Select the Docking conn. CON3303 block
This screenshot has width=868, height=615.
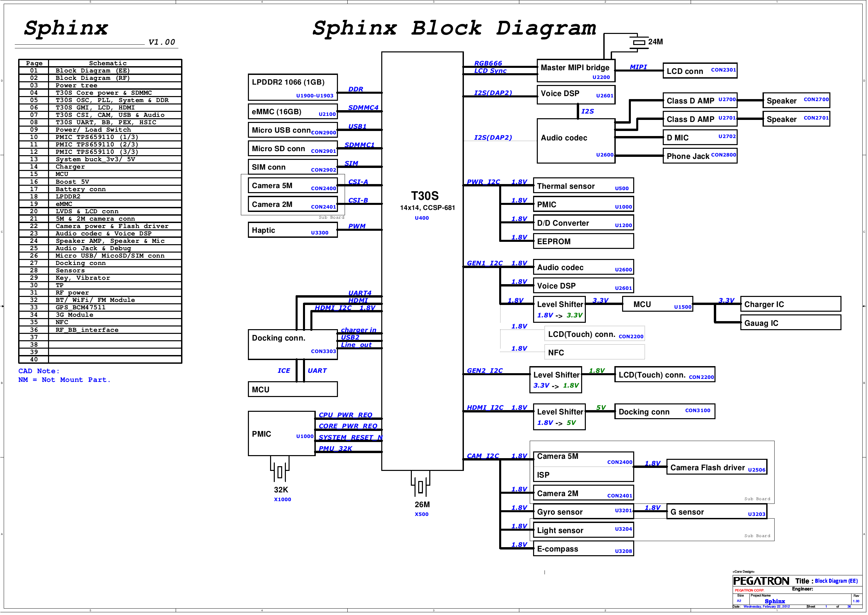point(293,345)
